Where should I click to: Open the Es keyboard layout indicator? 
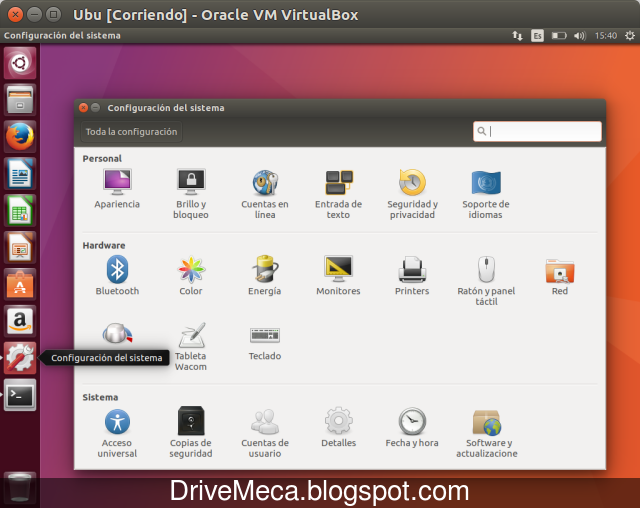click(x=537, y=36)
